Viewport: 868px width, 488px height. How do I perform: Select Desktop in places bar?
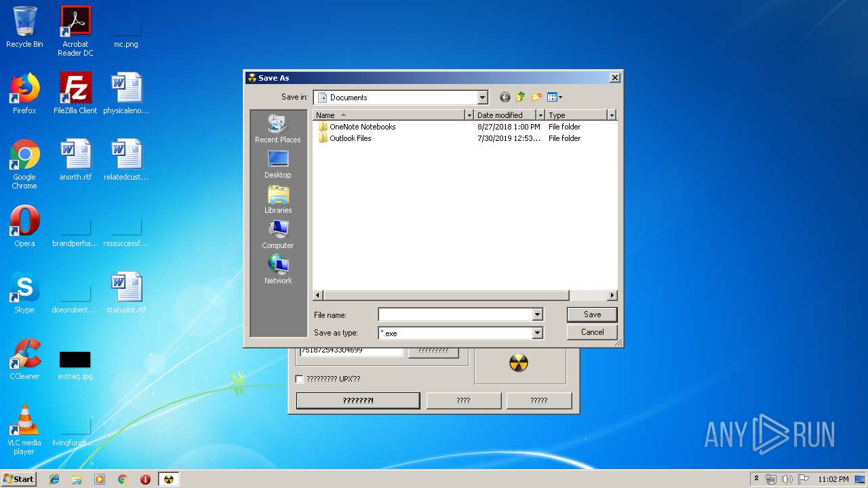[x=277, y=165]
